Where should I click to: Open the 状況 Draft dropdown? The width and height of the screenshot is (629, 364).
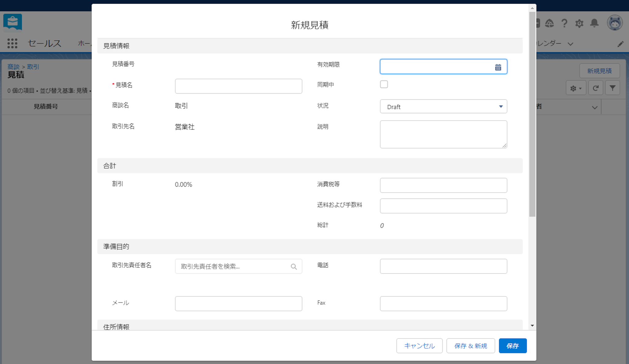coord(443,106)
